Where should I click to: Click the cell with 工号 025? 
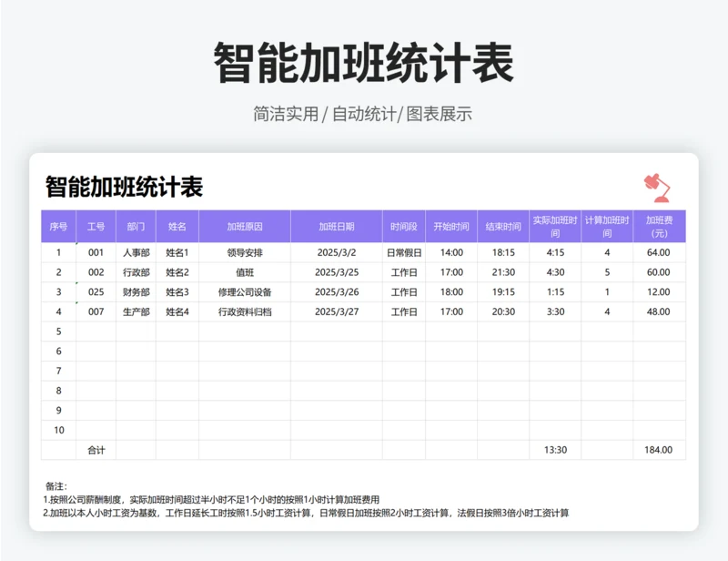click(x=96, y=292)
